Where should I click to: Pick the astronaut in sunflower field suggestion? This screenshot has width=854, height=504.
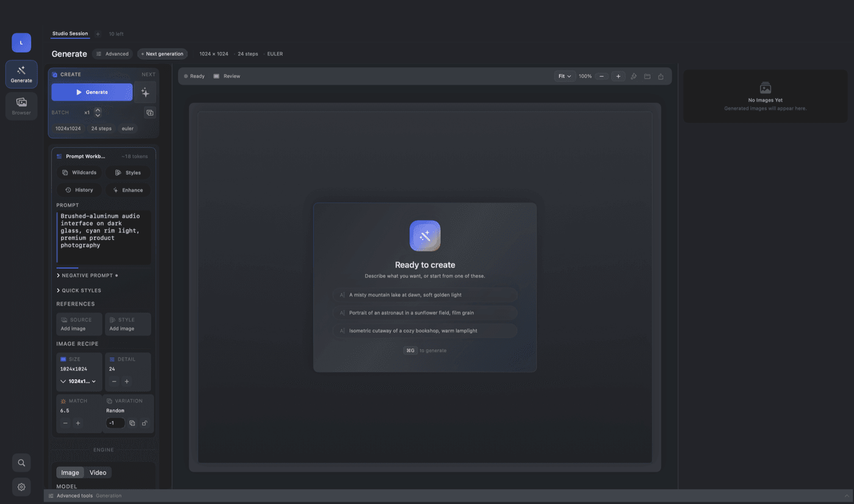pos(425,313)
